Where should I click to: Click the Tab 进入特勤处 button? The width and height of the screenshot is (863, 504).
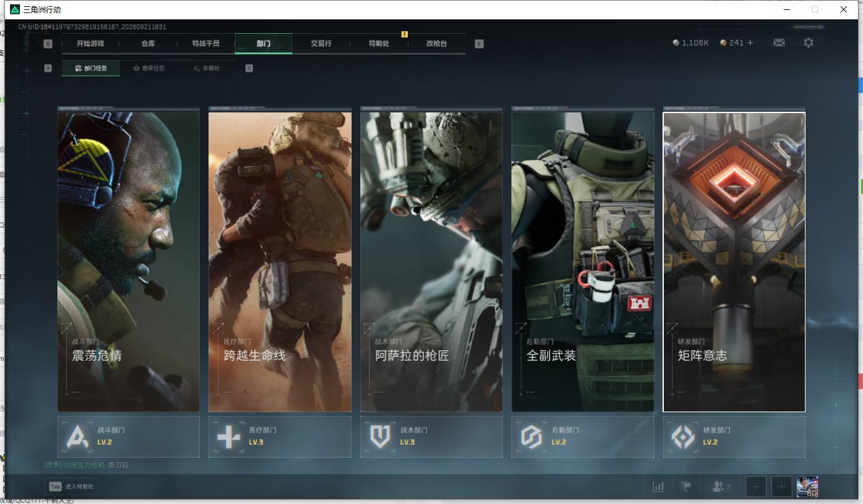click(71, 487)
